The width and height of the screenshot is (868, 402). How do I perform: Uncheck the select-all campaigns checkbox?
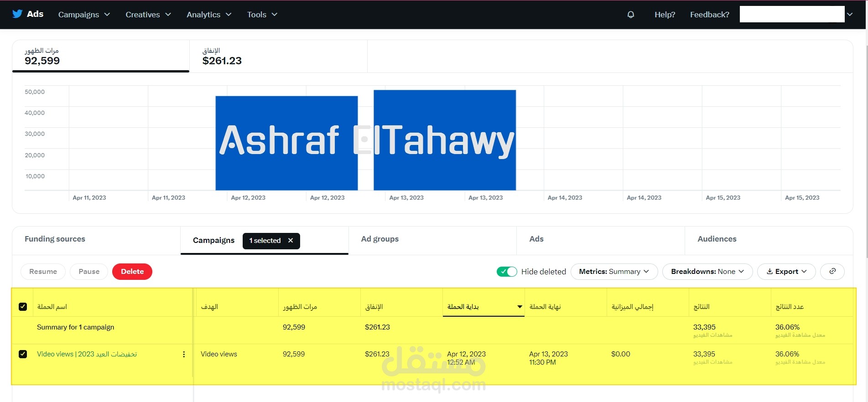coord(23,307)
